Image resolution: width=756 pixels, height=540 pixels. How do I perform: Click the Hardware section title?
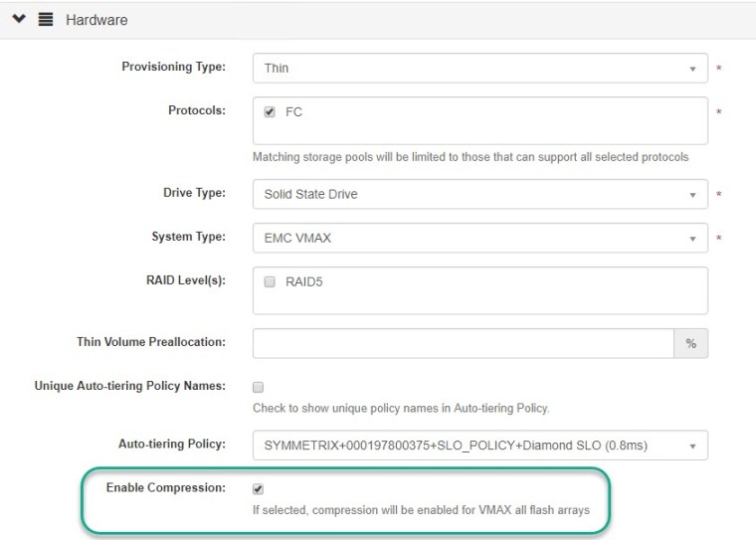pyautogui.click(x=96, y=20)
